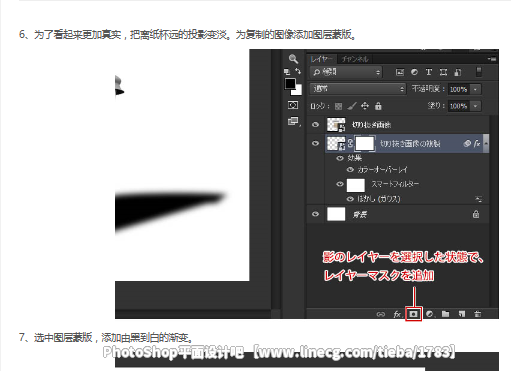This screenshot has width=511, height=371.
Task: Lock all padlock icon in lock row
Action: pyautogui.click(x=378, y=106)
